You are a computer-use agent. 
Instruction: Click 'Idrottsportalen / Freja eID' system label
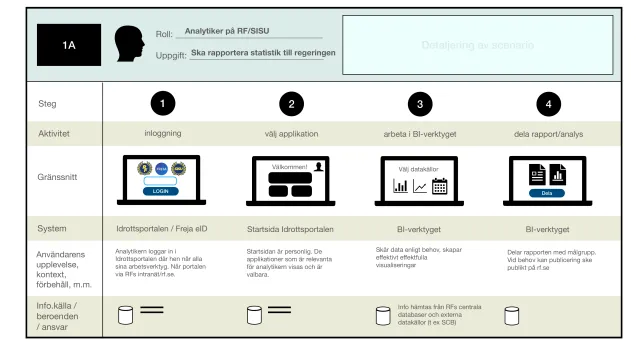point(162,229)
